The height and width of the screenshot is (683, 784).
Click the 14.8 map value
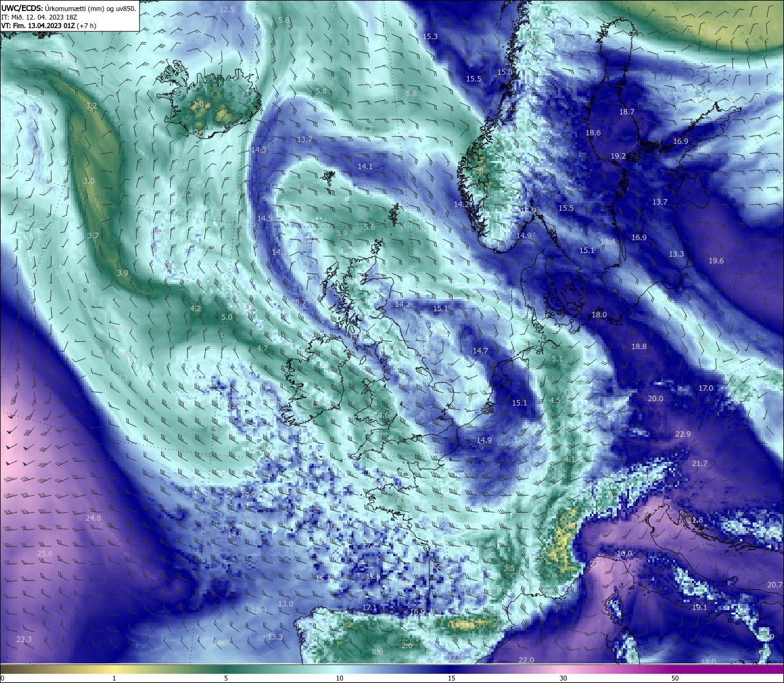click(x=235, y=534)
